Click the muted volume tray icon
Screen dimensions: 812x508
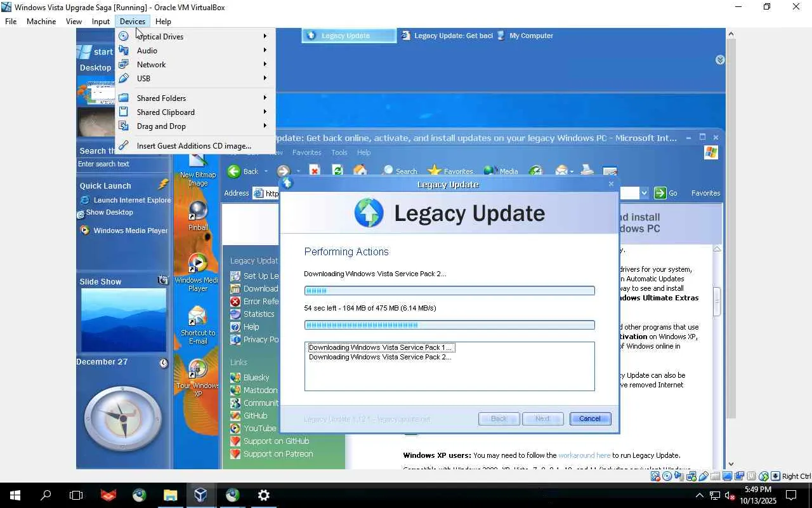click(730, 495)
